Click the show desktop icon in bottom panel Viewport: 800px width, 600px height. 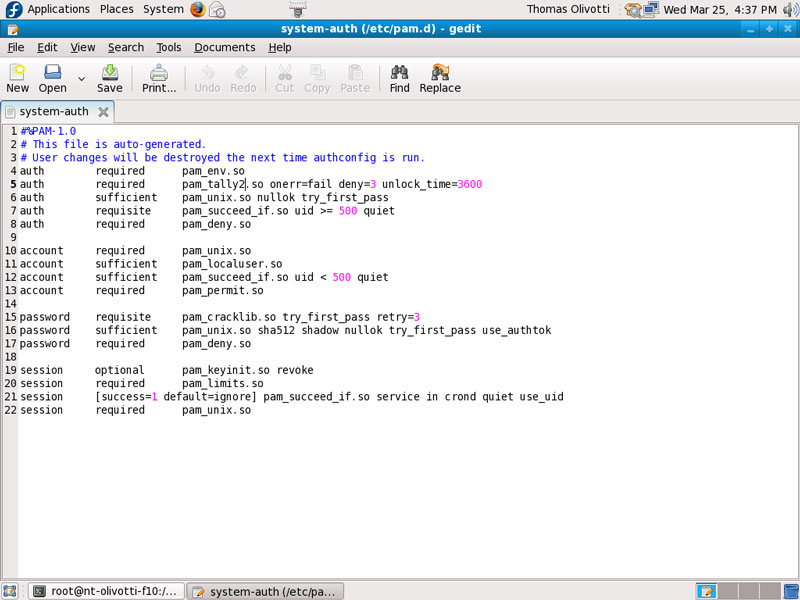click(x=10, y=591)
